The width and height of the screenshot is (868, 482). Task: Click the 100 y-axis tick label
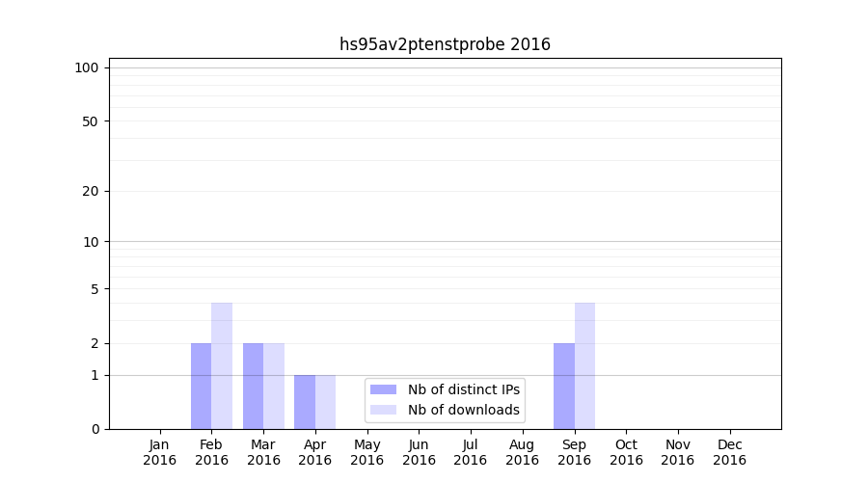tap(87, 67)
